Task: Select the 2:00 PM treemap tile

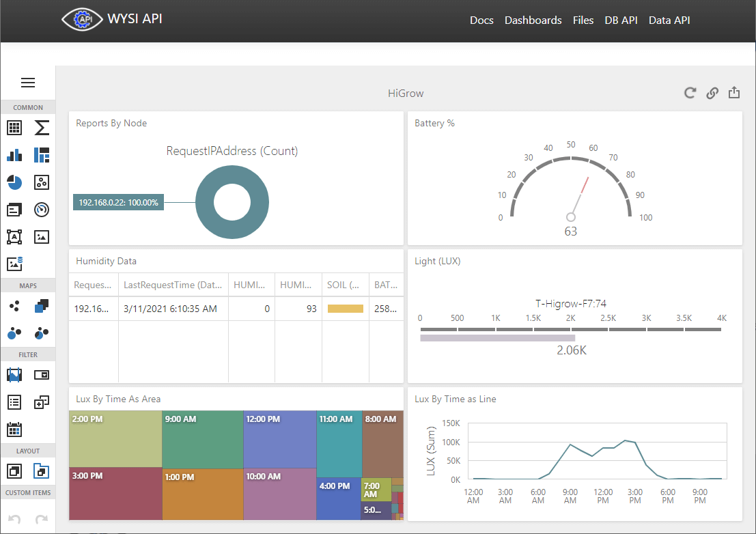Action: [x=115, y=438]
